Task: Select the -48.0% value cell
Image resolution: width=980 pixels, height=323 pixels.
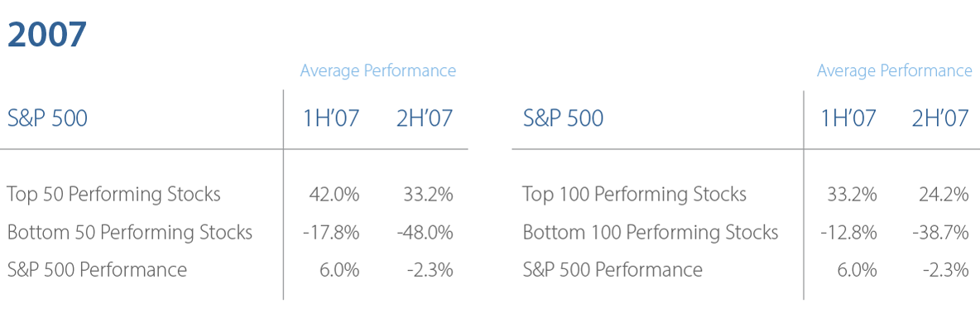Action: tap(425, 233)
